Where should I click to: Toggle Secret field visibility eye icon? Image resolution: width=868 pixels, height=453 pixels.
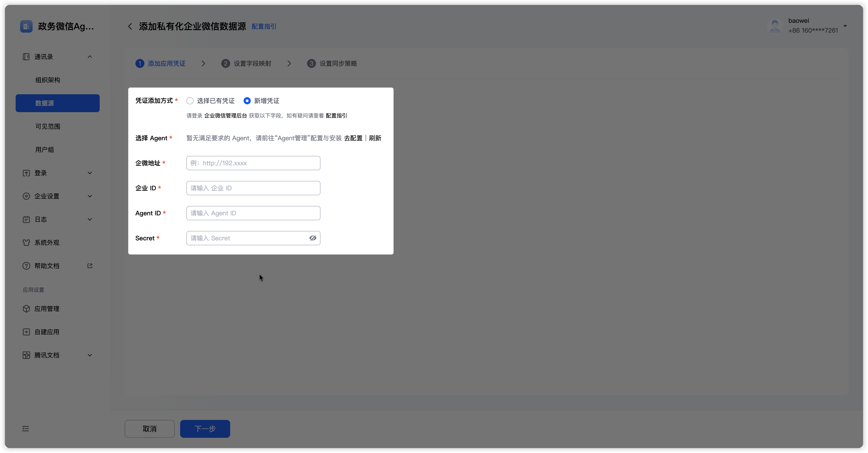click(313, 238)
